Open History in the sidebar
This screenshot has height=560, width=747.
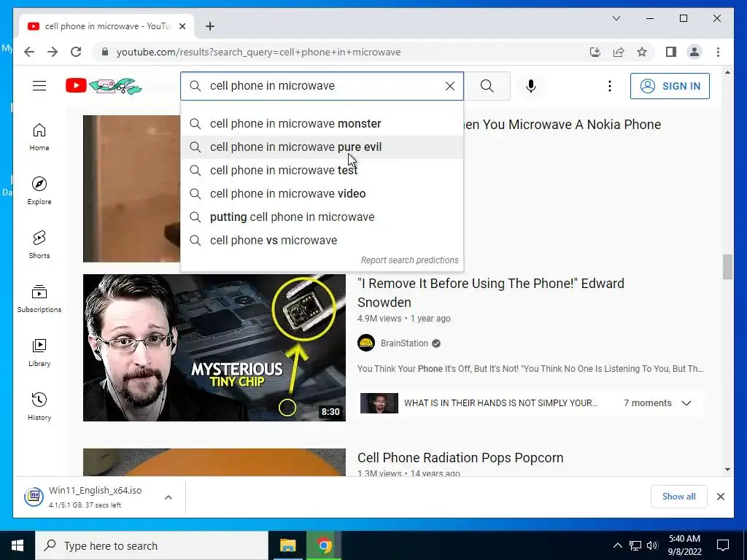[x=39, y=406]
